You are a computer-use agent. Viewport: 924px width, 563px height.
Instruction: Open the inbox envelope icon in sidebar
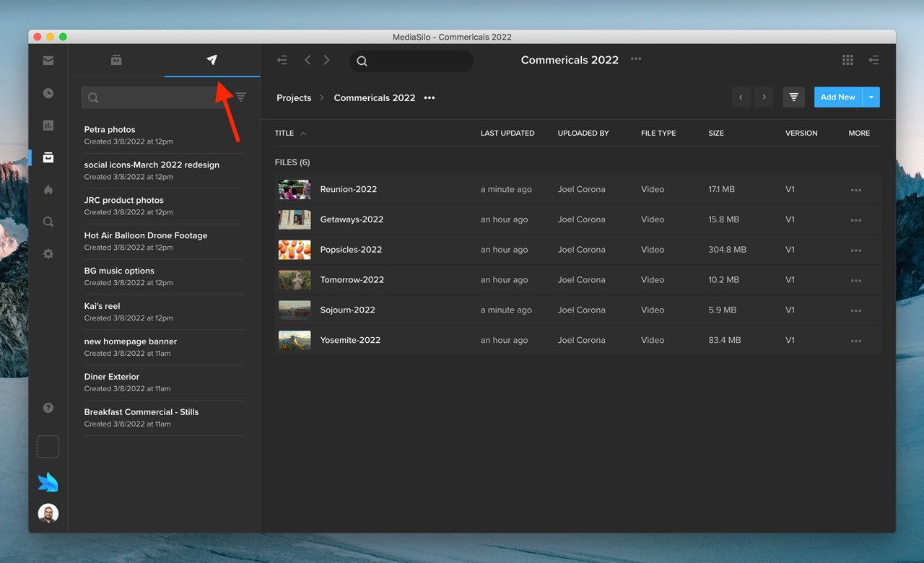point(48,61)
